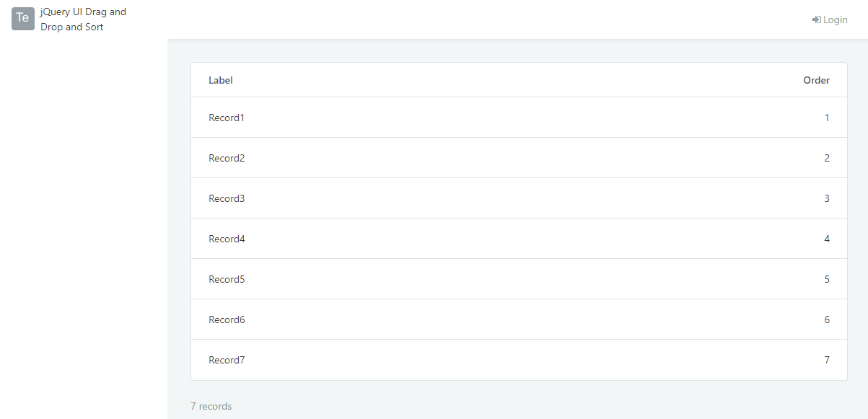Screen dimensions: 868x419
Task: Select the Record6 row label
Action: (x=227, y=319)
